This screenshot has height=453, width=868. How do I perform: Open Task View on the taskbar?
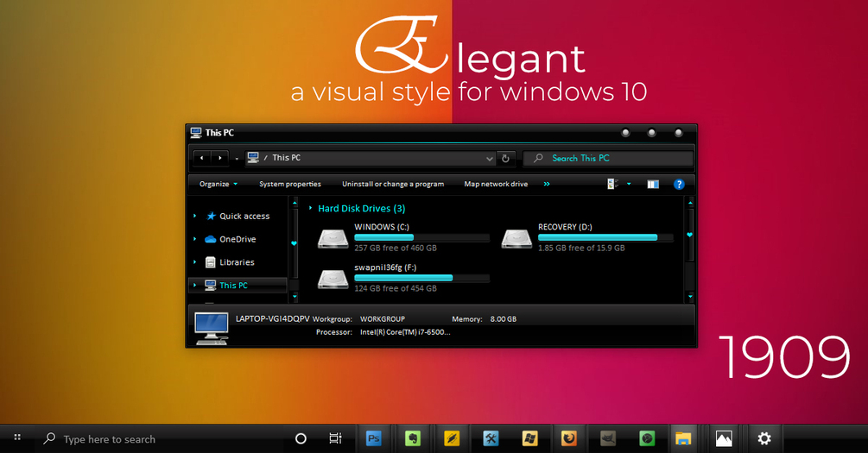coord(335,438)
